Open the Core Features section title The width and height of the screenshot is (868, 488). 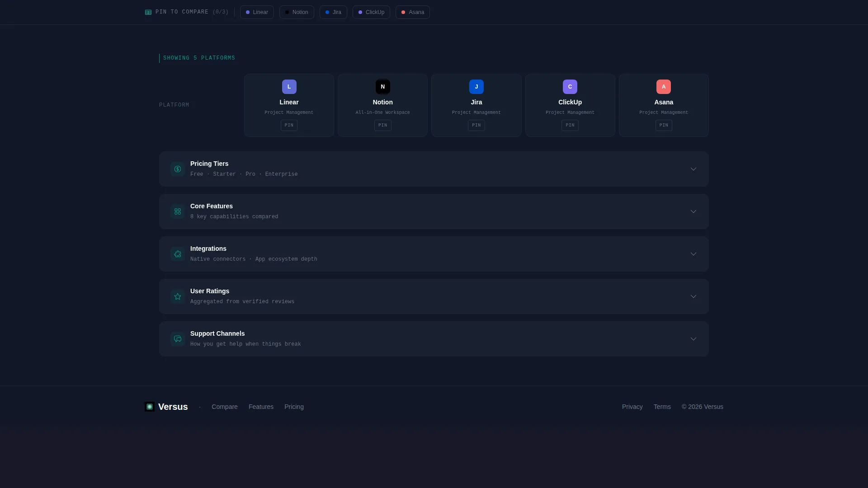[212, 206]
